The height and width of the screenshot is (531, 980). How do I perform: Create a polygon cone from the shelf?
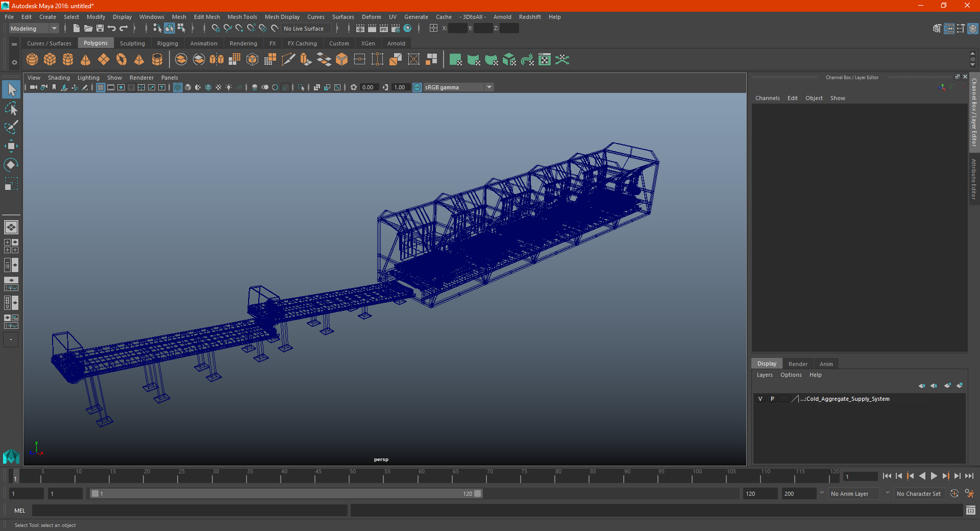pos(86,60)
